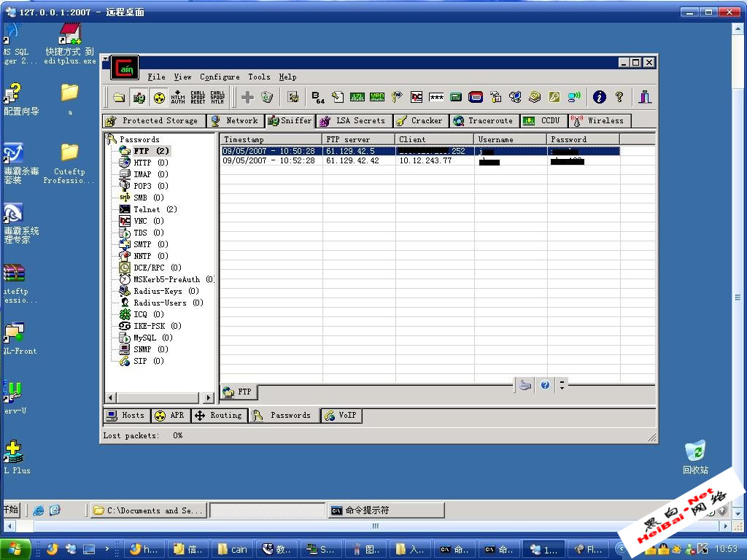The image size is (747, 560).
Task: Toggle the CHALL SPOOF RESET button
Action: 198,98
